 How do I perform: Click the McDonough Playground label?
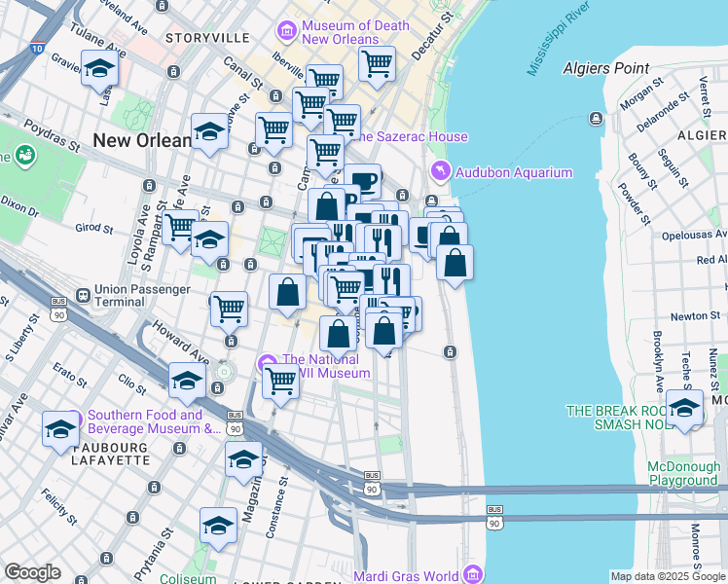tap(684, 473)
